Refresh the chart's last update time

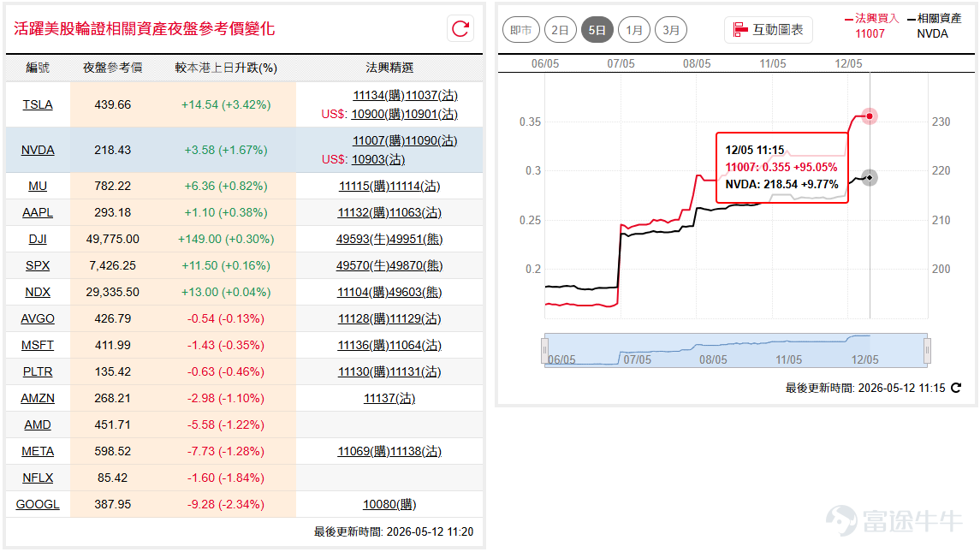click(x=956, y=388)
